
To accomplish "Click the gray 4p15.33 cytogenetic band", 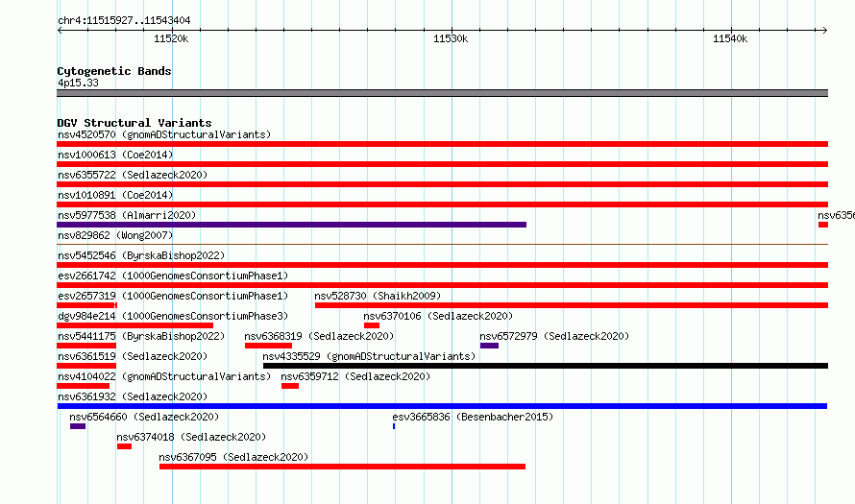I will click(x=442, y=93).
